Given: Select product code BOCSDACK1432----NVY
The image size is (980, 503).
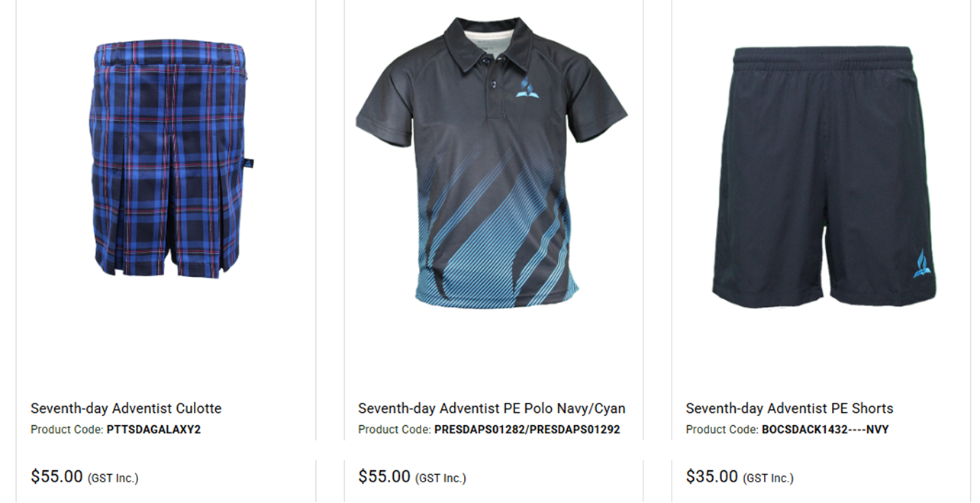Looking at the screenshot, I should pos(825,430).
